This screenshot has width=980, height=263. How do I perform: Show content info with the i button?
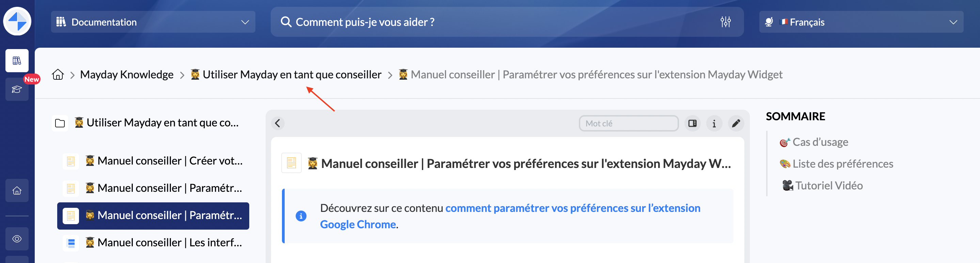tap(714, 123)
